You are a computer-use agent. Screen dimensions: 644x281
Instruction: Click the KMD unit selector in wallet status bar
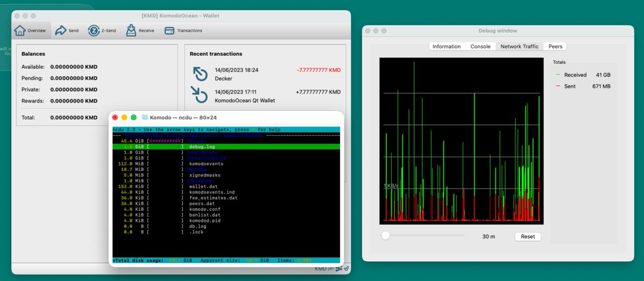[x=320, y=269]
